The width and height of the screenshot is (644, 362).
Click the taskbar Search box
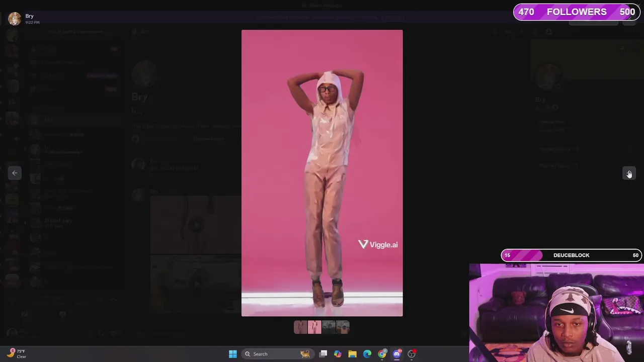click(x=277, y=354)
